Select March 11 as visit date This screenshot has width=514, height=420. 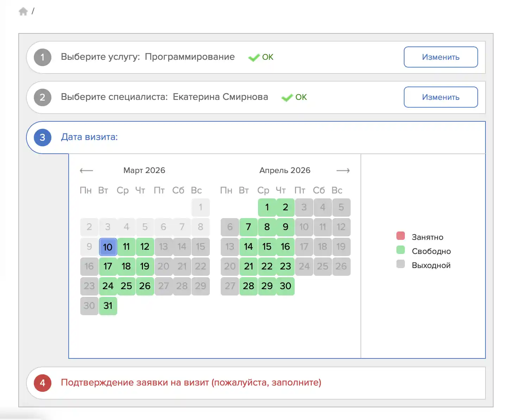[x=126, y=247]
